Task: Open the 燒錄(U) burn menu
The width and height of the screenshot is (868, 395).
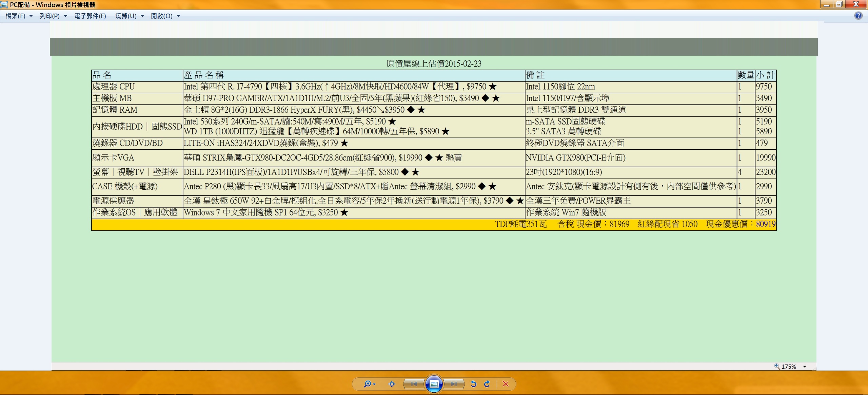Action: point(130,16)
